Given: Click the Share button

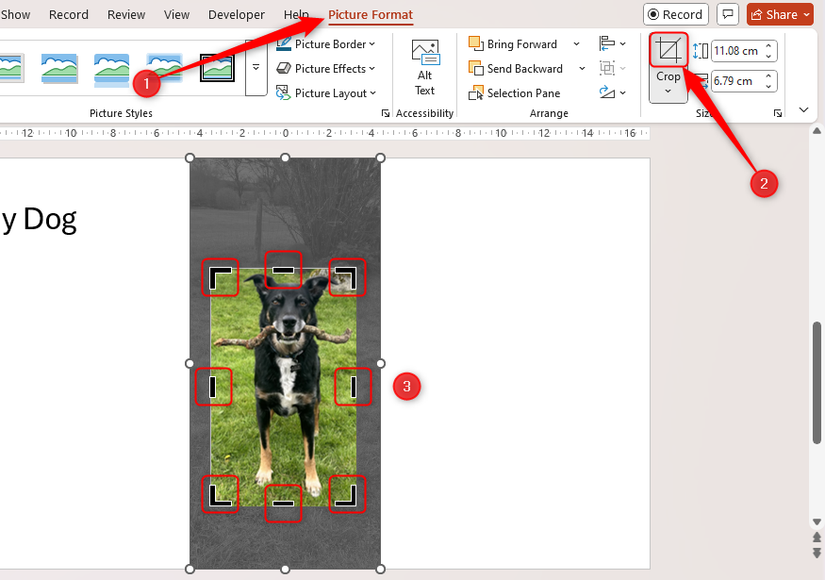Looking at the screenshot, I should (778, 14).
